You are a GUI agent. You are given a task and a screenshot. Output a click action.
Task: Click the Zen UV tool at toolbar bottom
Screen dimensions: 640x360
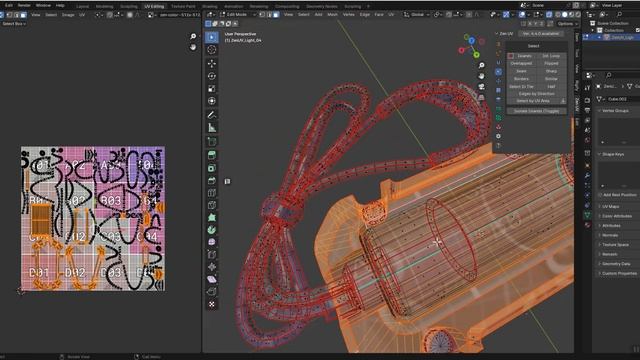[x=211, y=304]
